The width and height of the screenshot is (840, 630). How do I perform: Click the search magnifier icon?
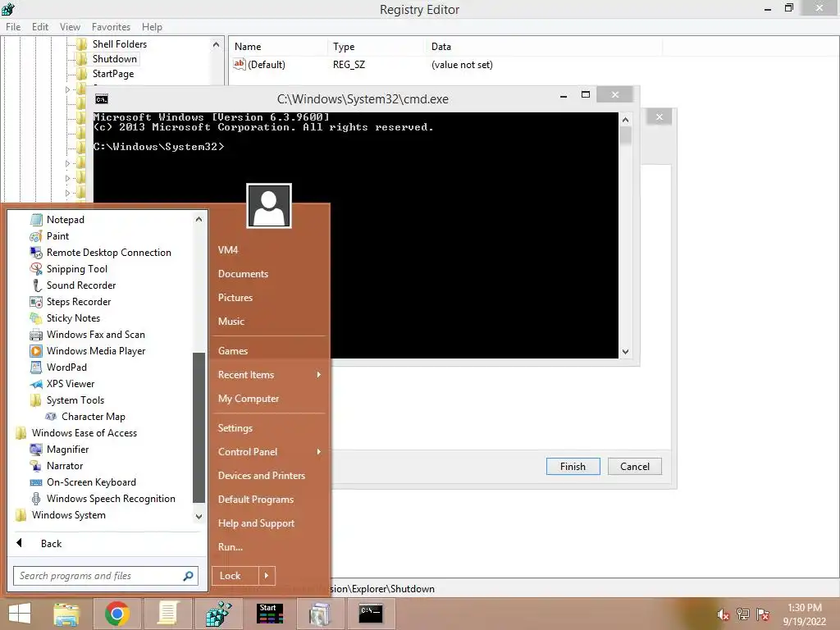(188, 576)
